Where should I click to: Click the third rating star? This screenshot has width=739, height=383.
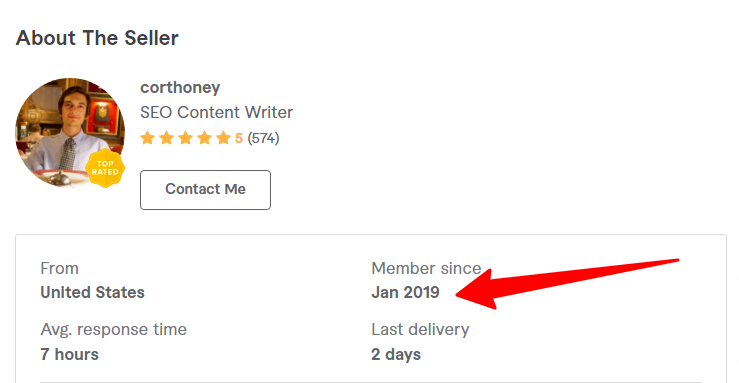coord(185,138)
